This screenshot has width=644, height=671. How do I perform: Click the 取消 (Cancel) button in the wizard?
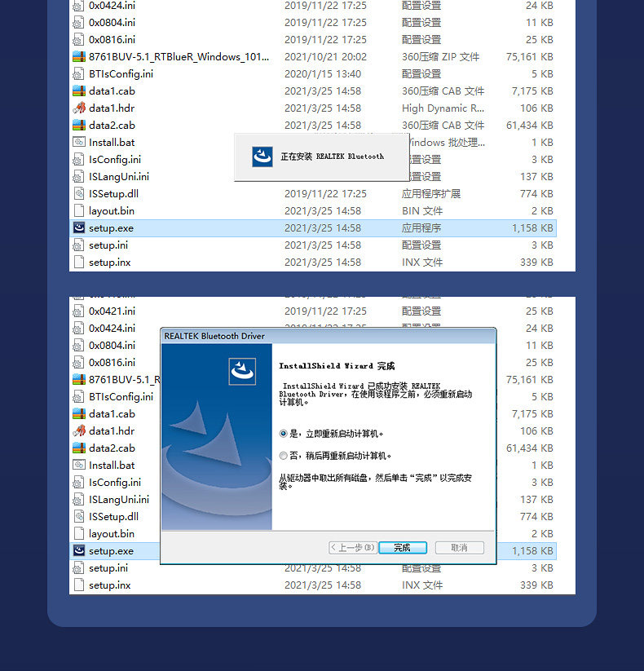pyautogui.click(x=459, y=548)
